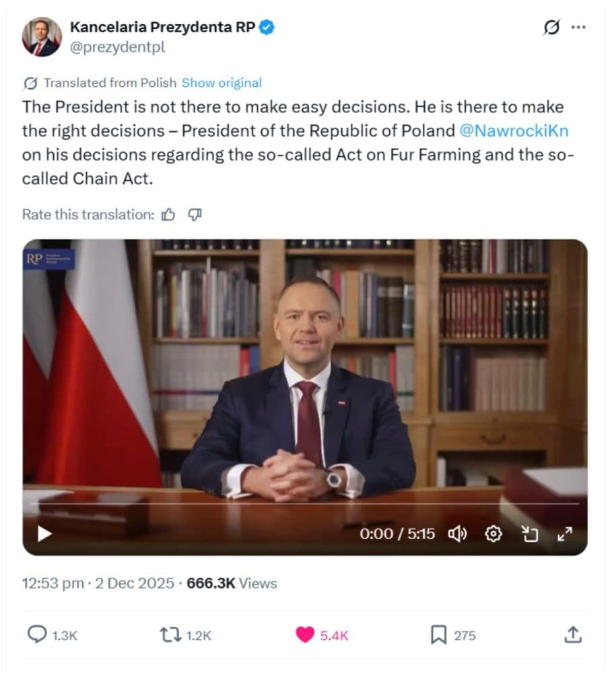Toggle the like heart
Viewport: 616px width, 689px height.
305,634
